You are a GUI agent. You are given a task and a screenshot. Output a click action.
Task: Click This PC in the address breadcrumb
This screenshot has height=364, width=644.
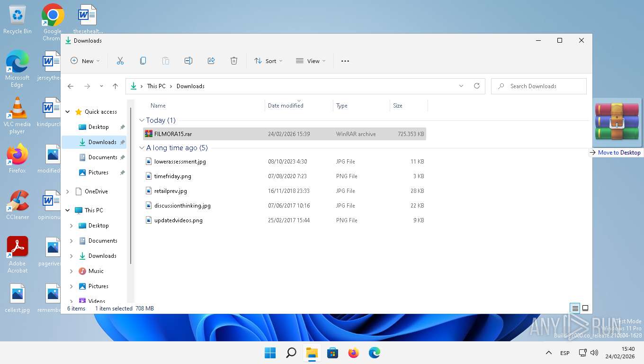156,86
